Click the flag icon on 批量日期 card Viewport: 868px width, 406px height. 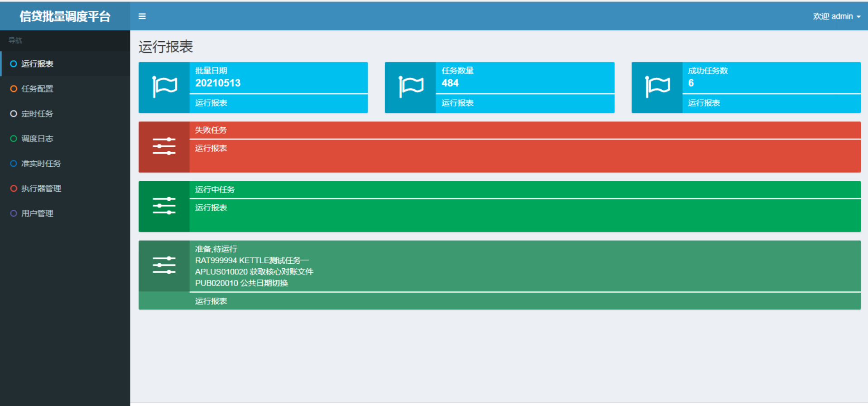click(x=164, y=87)
